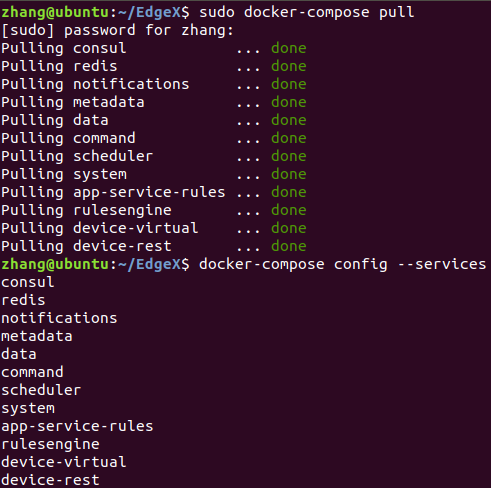Click the 'Pulling notifications' line text
Image resolution: width=491 pixels, height=488 pixels.
[95, 85]
